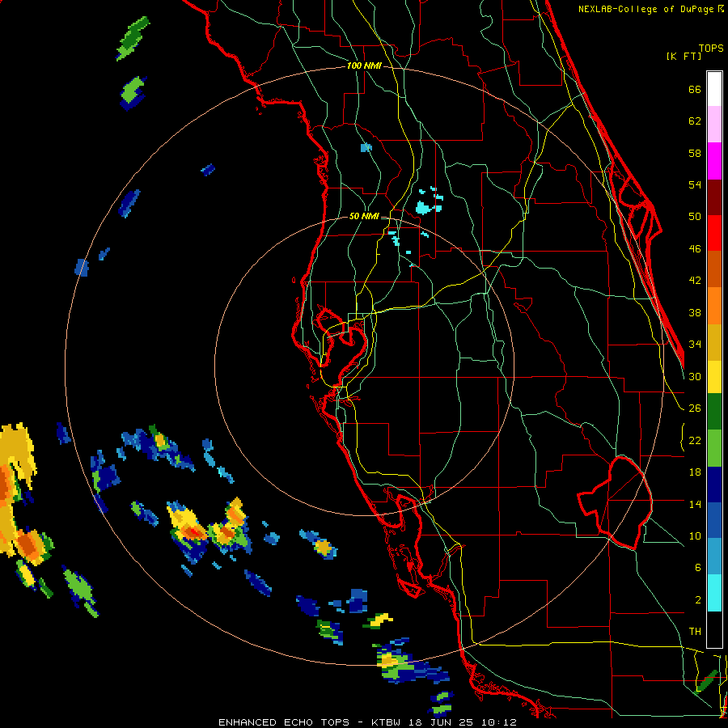The height and width of the screenshot is (728, 728).
Task: Click the 100 NMI range ring label
Action: pos(364,66)
